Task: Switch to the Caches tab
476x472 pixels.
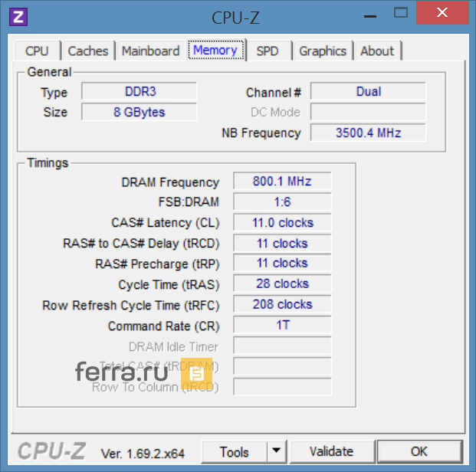Action: click(x=88, y=51)
